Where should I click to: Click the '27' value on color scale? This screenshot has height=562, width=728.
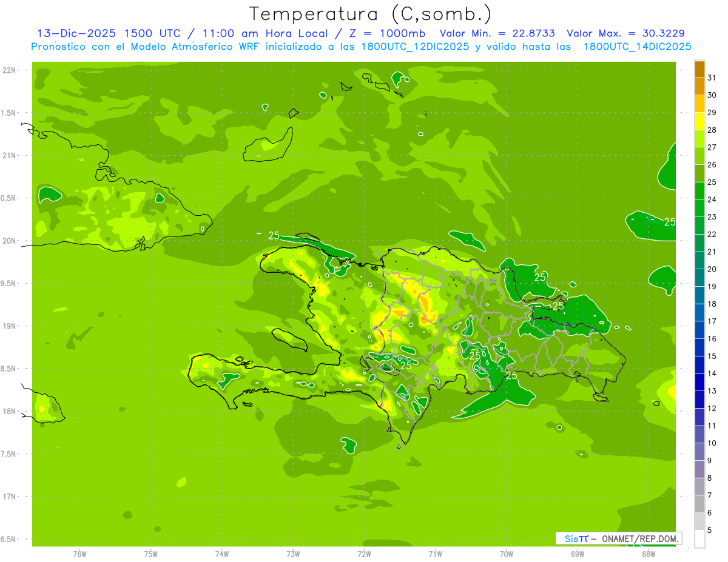tap(712, 147)
